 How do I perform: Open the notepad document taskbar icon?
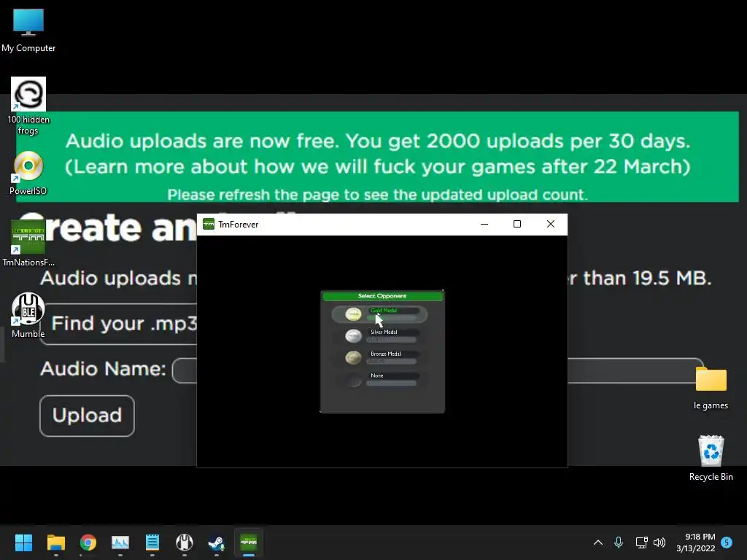[152, 542]
